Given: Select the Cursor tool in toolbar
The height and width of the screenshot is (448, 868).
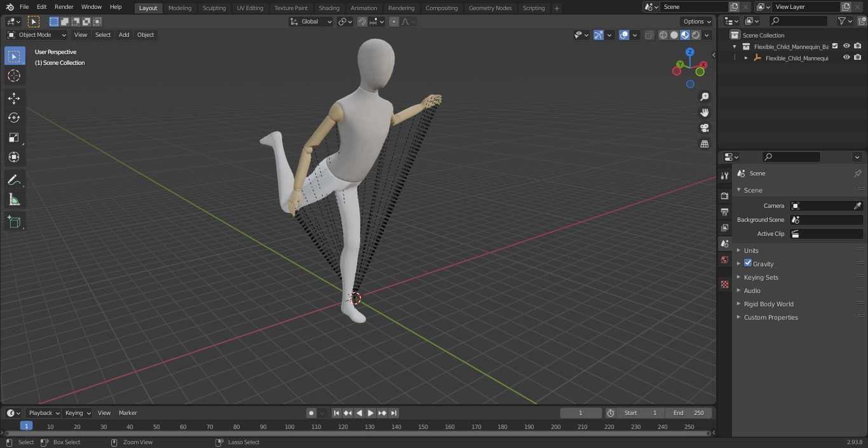Looking at the screenshot, I should point(14,76).
